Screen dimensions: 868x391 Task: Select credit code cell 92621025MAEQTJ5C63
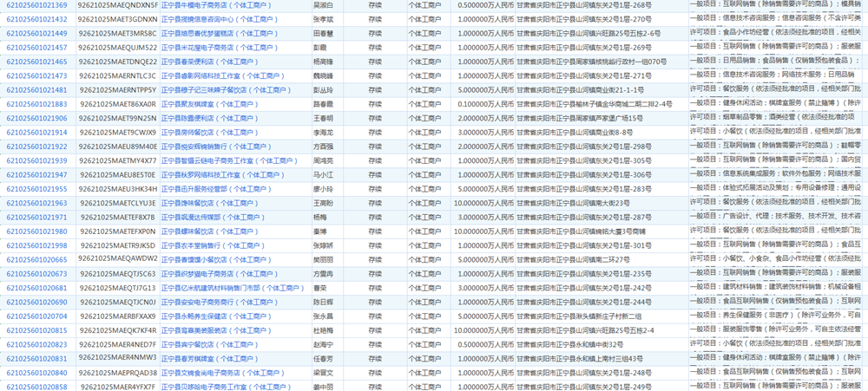[x=117, y=274]
